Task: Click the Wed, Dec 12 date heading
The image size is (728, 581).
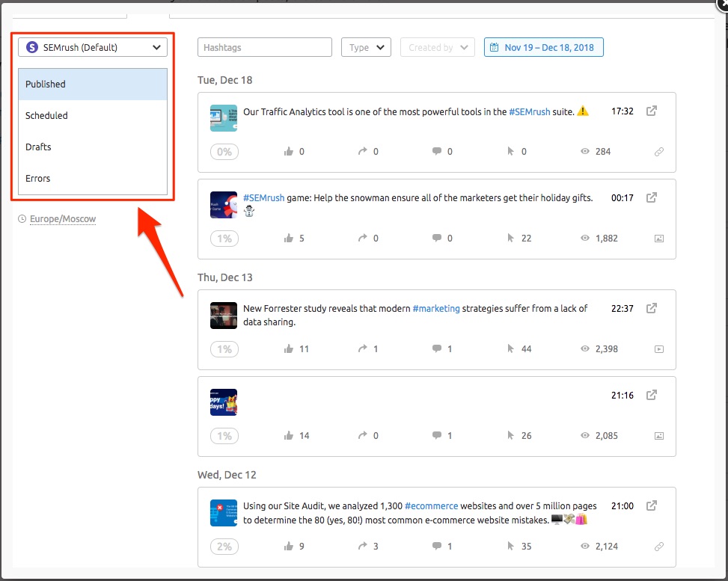Action: [227, 475]
